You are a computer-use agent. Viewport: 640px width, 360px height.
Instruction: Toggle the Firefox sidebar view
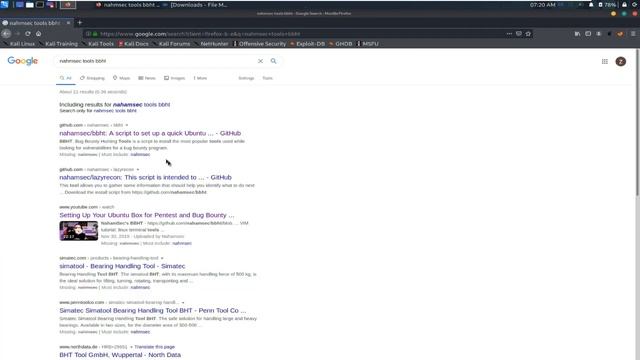tap(588, 34)
